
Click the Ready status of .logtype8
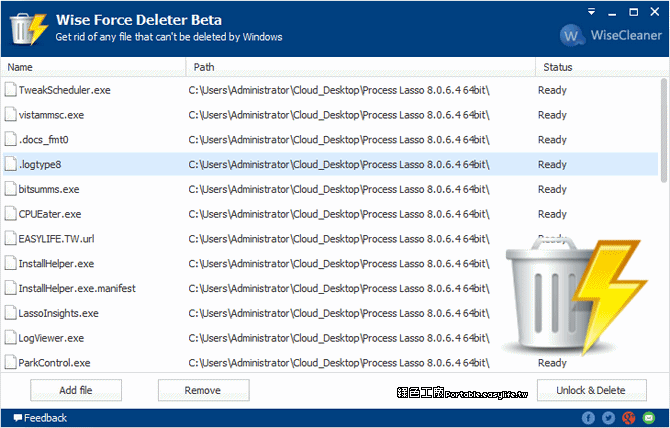[552, 164]
